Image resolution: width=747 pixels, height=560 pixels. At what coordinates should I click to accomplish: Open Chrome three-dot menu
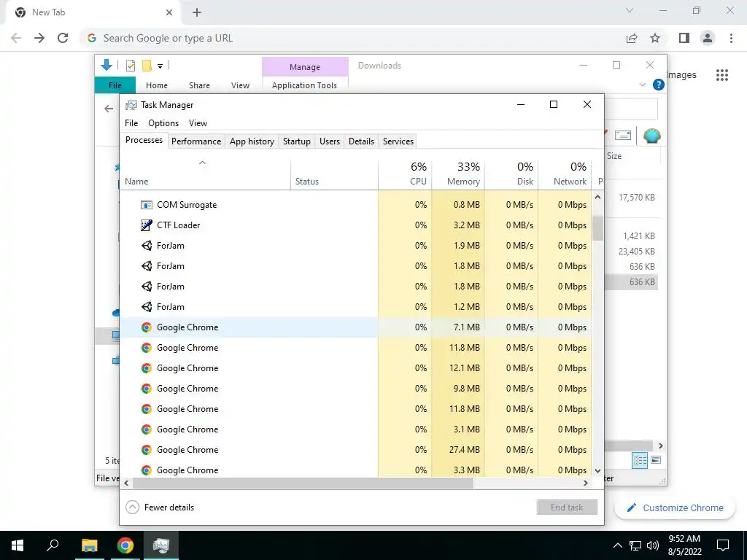731,38
